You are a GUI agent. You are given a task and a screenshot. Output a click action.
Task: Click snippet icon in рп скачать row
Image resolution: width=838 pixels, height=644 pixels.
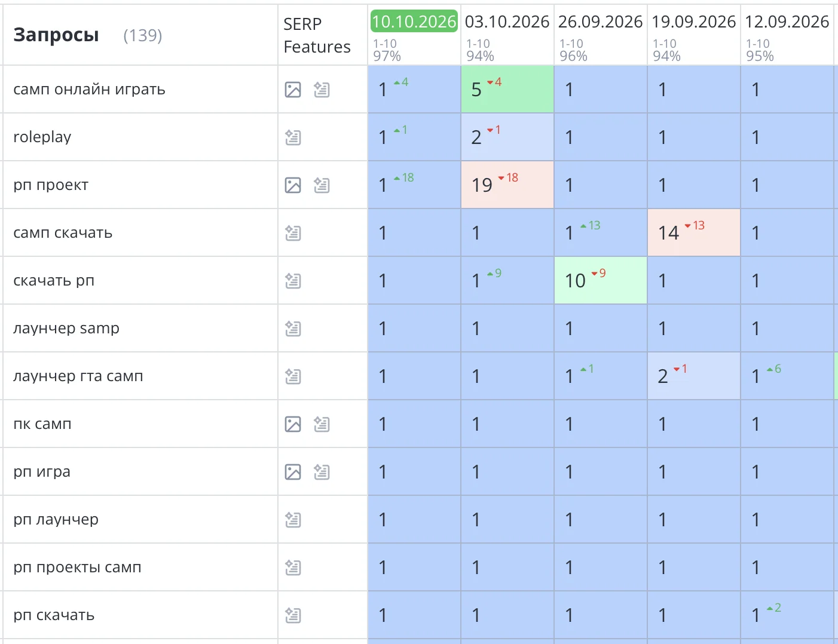click(x=293, y=615)
